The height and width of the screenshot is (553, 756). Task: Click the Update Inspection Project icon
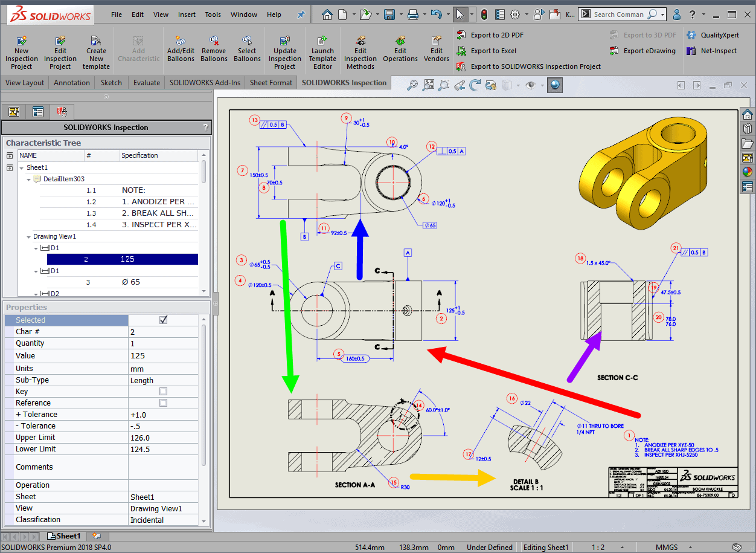285,42
